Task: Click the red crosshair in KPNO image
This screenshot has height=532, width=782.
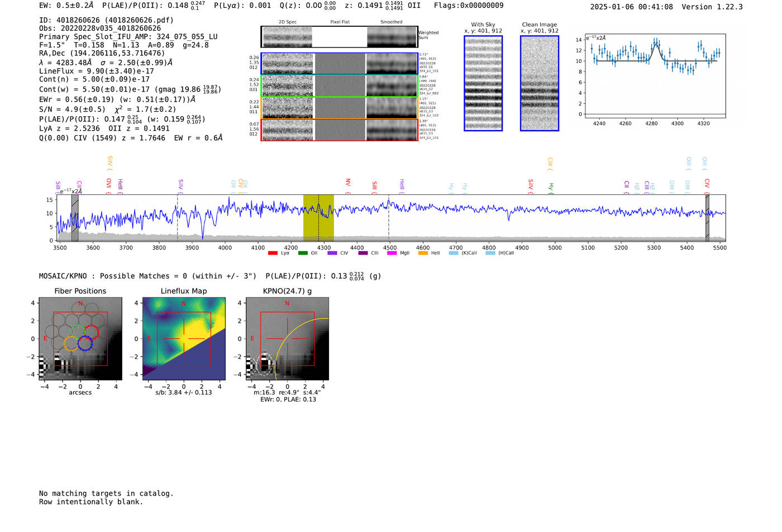Action: [287, 338]
